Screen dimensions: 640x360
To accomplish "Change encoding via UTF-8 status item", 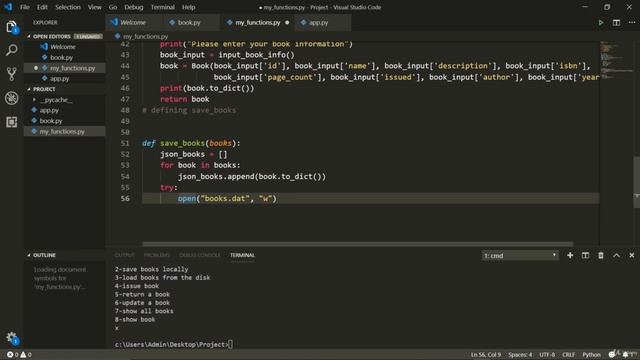I will tap(547, 355).
